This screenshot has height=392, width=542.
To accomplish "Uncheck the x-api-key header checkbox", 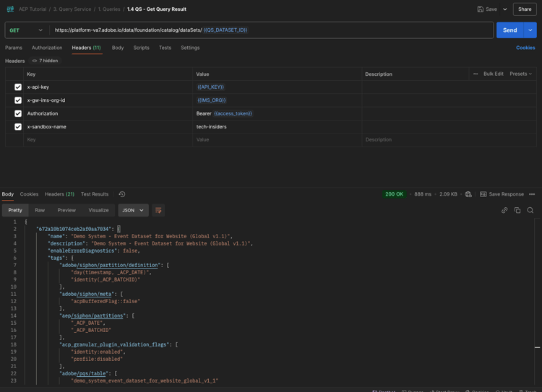I will tap(18, 87).
